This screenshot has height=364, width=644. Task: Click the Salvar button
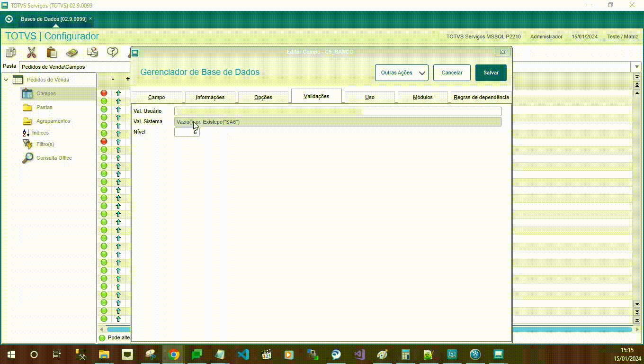pos(491,73)
